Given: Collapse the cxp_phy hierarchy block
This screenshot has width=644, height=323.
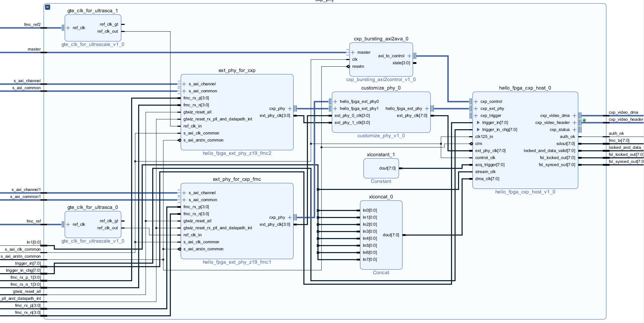Looking at the screenshot, I should [48, 7].
